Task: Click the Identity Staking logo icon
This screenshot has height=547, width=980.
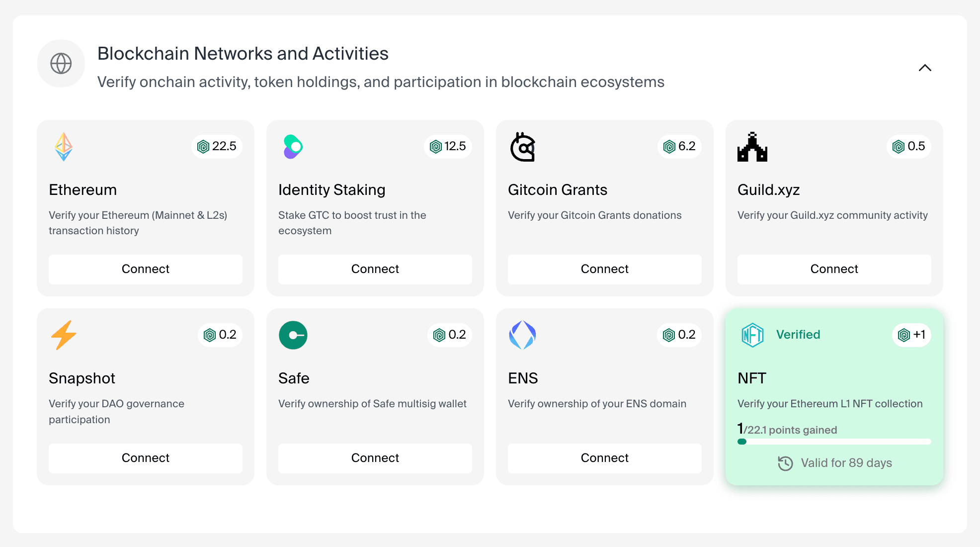Action: tap(293, 147)
